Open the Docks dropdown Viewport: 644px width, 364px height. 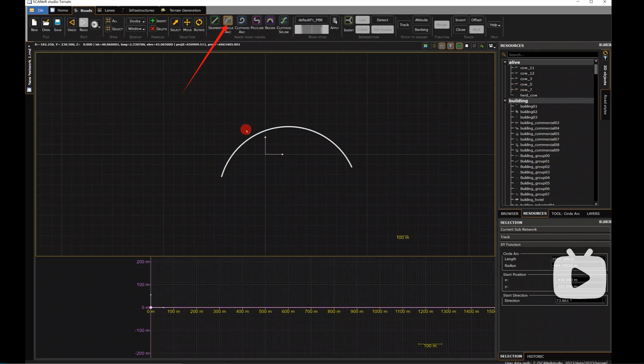pyautogui.click(x=136, y=21)
